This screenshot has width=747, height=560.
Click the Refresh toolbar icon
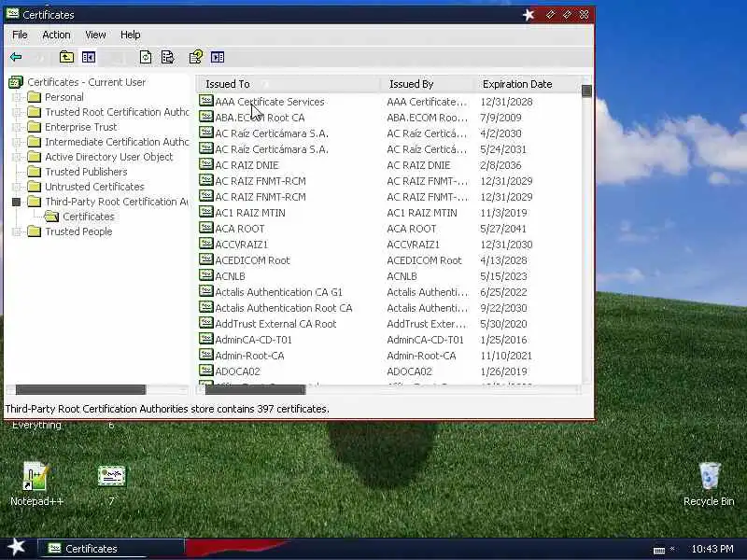[146, 57]
